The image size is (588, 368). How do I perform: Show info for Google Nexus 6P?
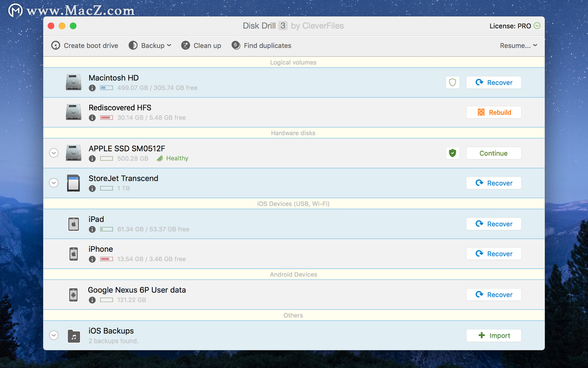(92, 300)
